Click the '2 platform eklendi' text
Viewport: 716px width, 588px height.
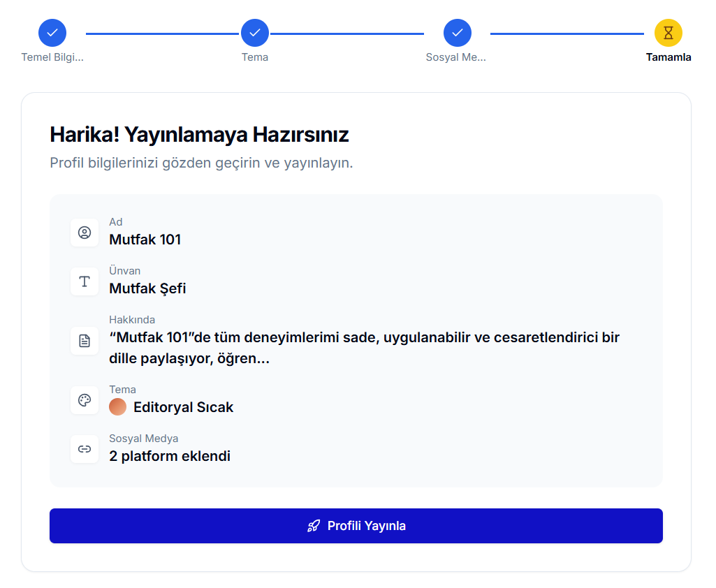click(170, 456)
